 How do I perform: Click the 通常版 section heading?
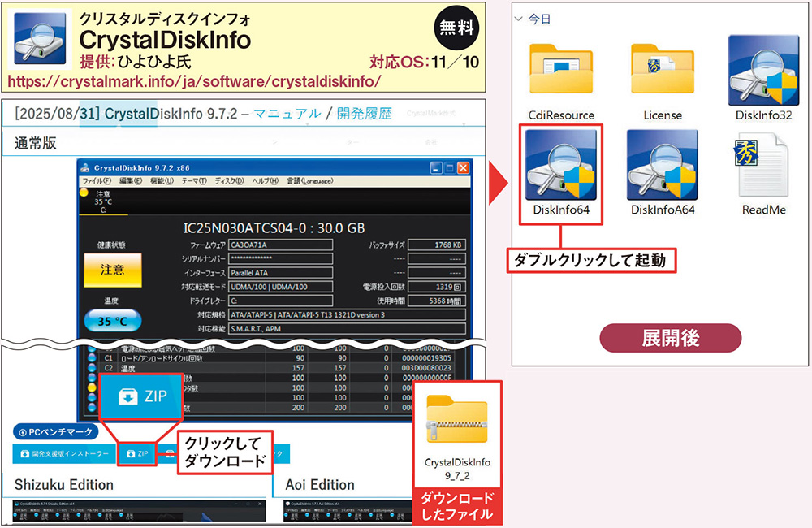pyautogui.click(x=35, y=143)
